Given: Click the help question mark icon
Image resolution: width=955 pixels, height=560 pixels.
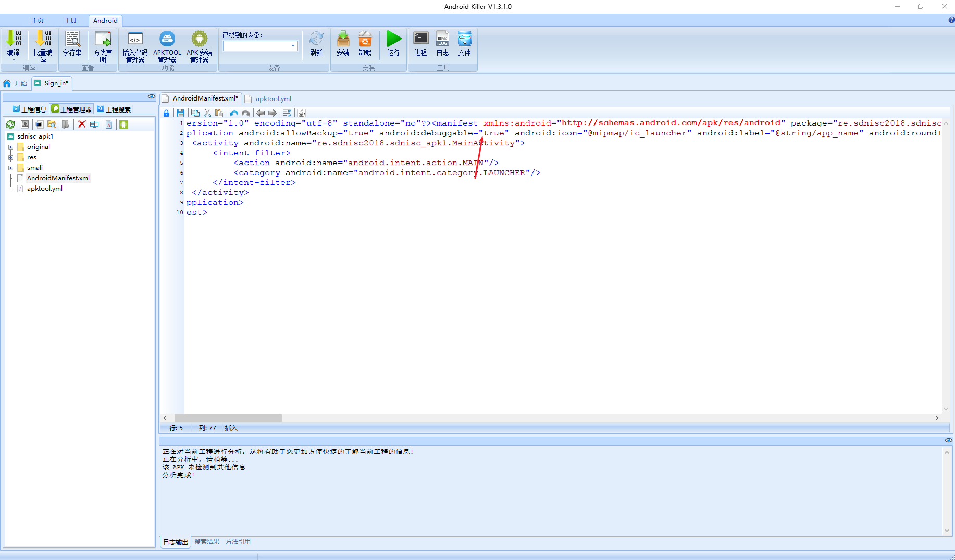Looking at the screenshot, I should (951, 20).
